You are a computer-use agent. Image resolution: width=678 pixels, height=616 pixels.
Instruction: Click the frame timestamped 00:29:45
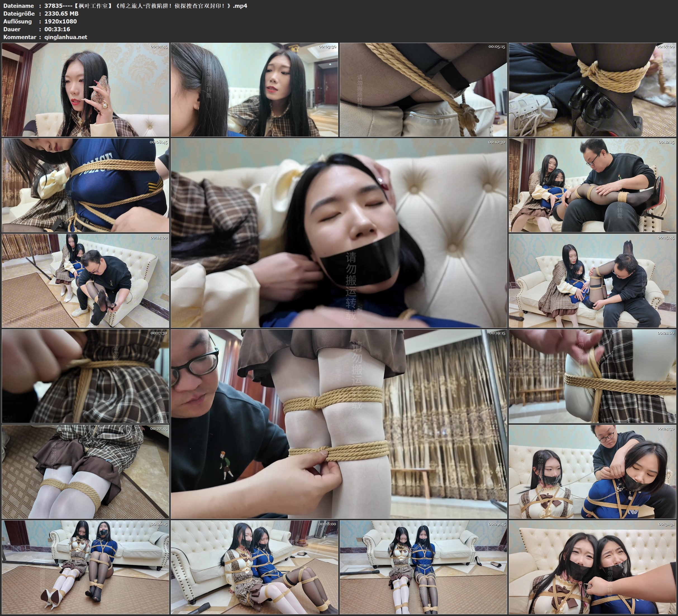pos(423,567)
